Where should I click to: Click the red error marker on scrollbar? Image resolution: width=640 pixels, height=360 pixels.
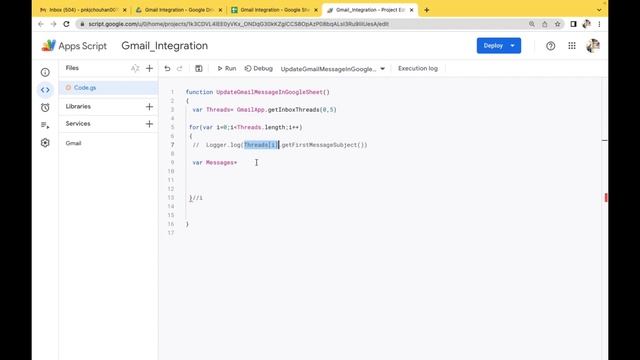(606, 198)
